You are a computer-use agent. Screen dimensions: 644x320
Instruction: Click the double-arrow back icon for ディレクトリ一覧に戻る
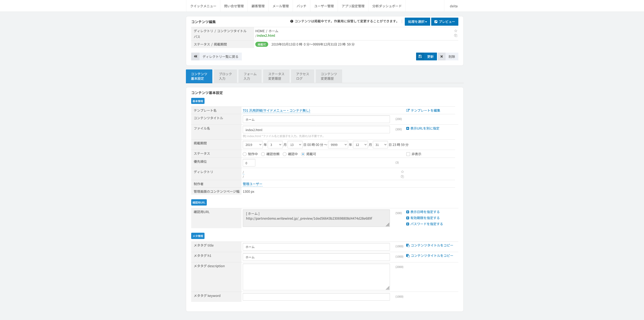click(x=195, y=56)
